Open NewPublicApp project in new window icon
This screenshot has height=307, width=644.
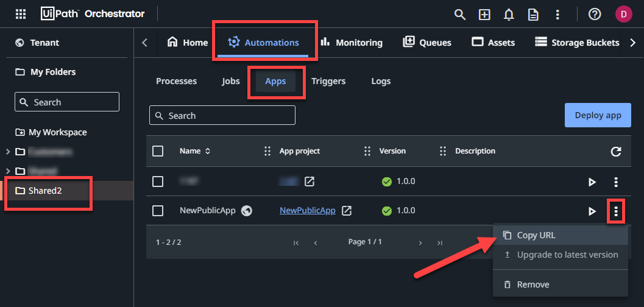(347, 211)
